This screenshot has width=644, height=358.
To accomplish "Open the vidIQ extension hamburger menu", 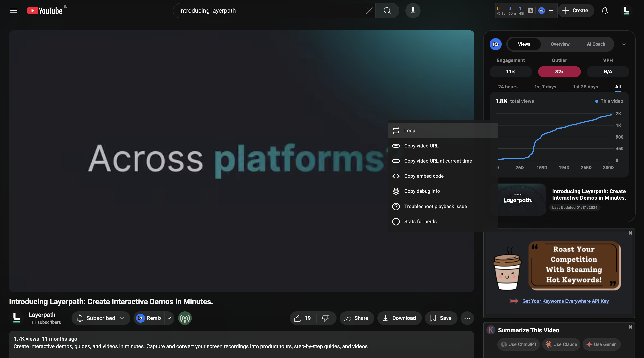I will (x=551, y=11).
